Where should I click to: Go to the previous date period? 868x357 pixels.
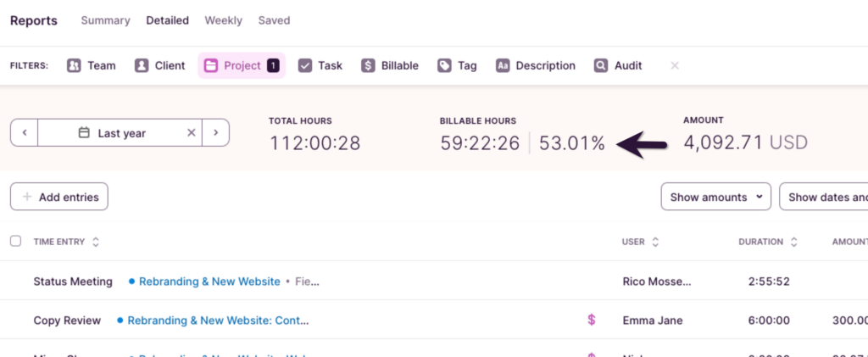coord(25,133)
